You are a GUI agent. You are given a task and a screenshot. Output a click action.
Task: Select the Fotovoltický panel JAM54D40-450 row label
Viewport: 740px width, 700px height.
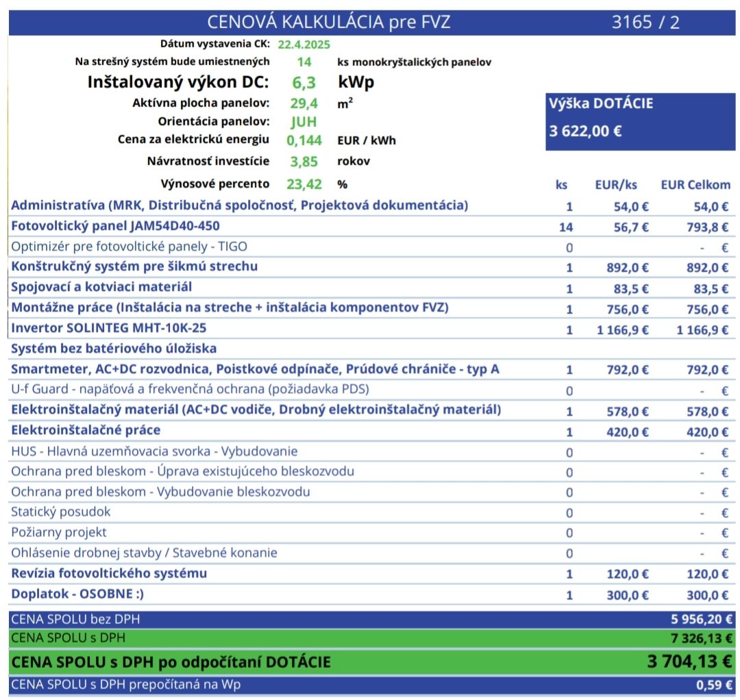(115, 225)
